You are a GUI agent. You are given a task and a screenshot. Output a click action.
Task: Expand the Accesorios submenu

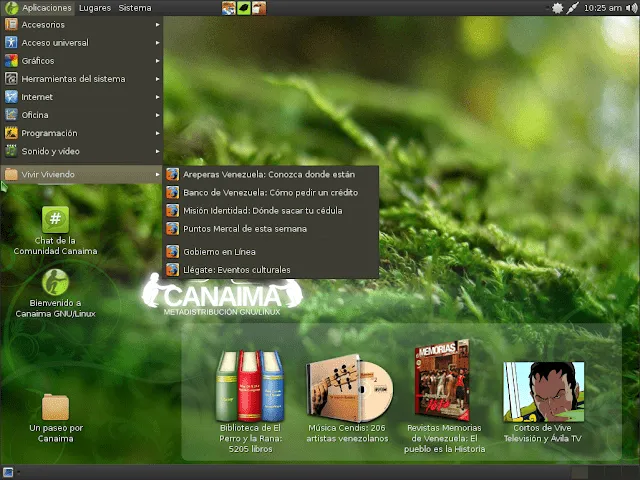(x=82, y=25)
